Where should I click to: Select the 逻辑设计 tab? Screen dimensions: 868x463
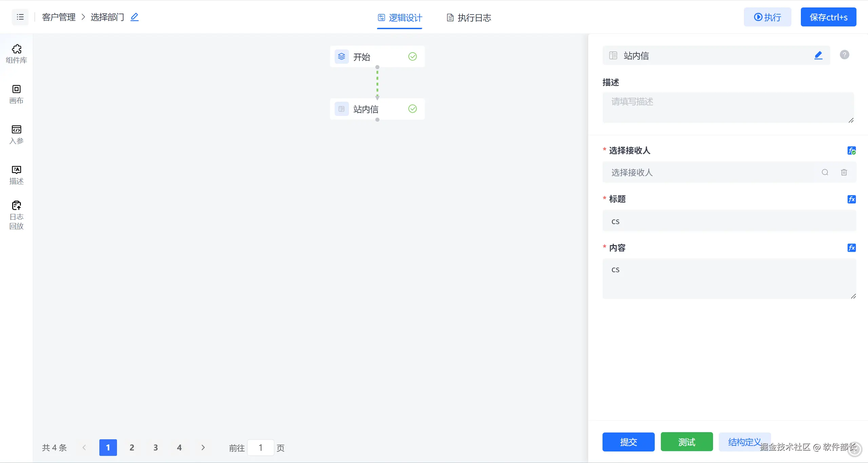point(400,18)
